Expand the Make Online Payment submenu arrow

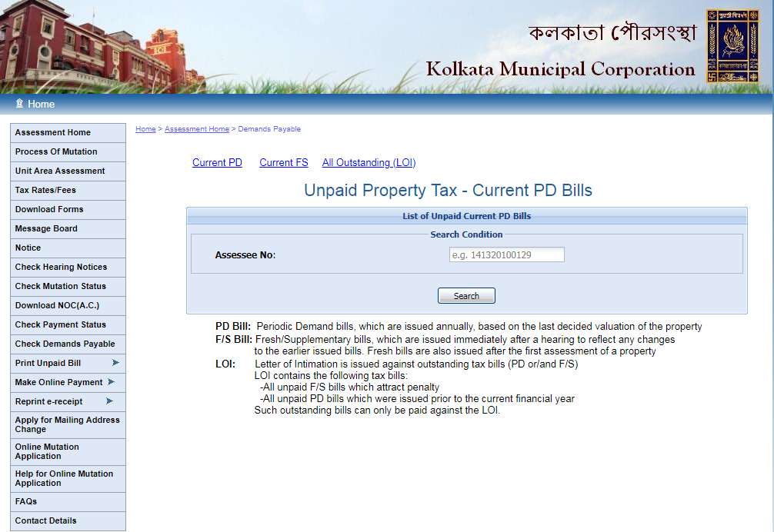click(x=111, y=382)
